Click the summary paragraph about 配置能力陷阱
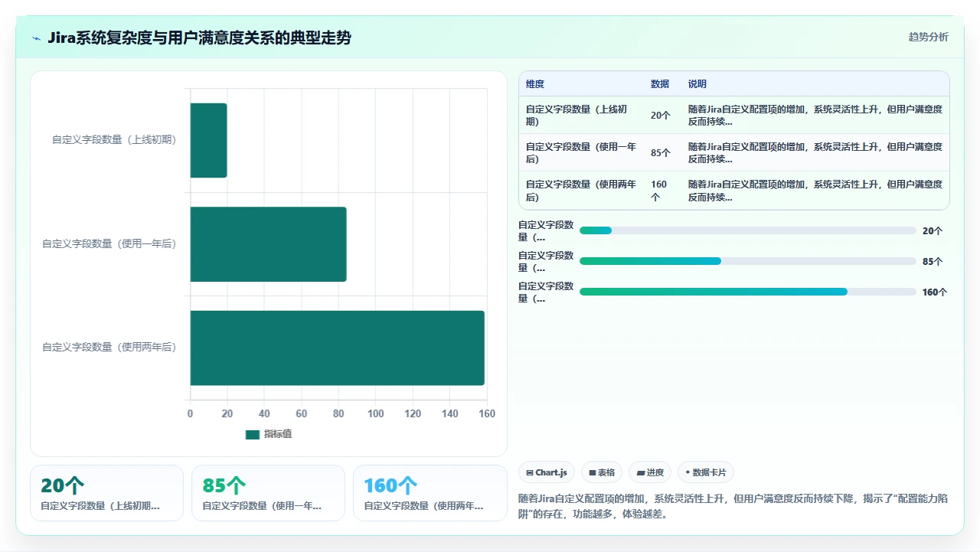980x552 pixels. point(733,506)
